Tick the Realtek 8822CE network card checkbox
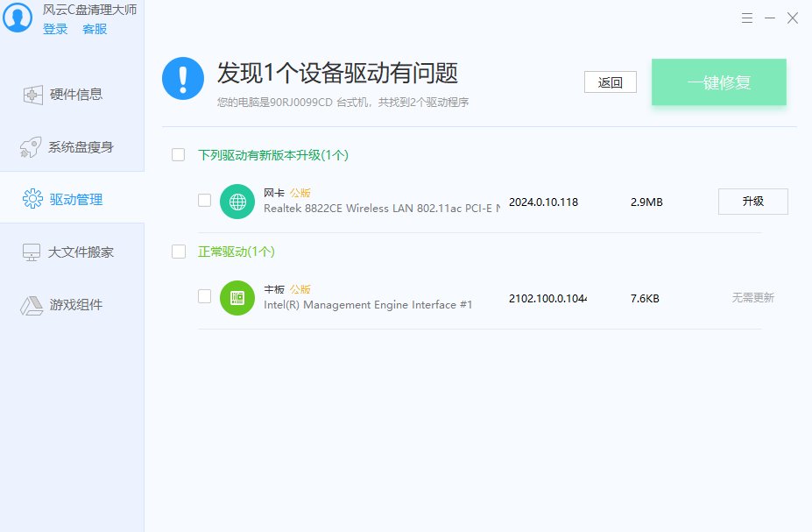The image size is (812, 532). click(x=205, y=201)
